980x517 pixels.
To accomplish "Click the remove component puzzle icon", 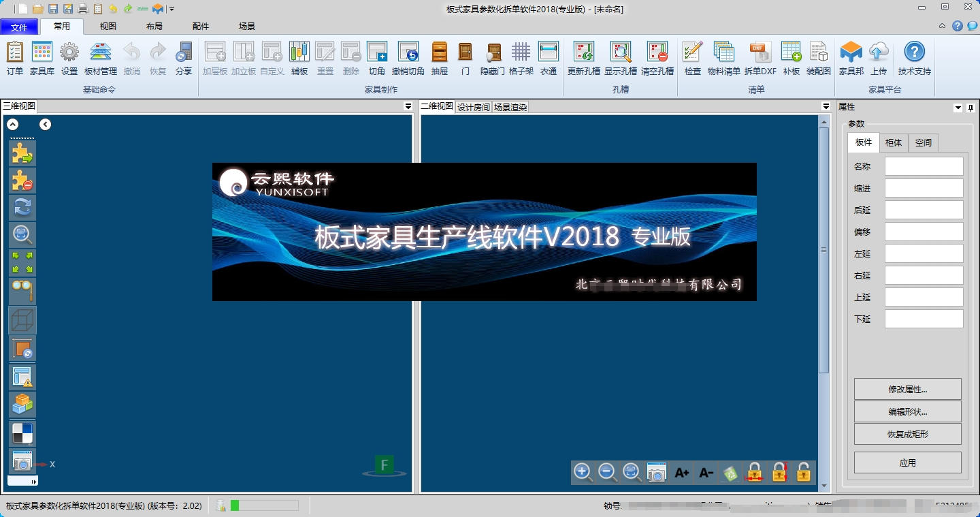I will (22, 180).
